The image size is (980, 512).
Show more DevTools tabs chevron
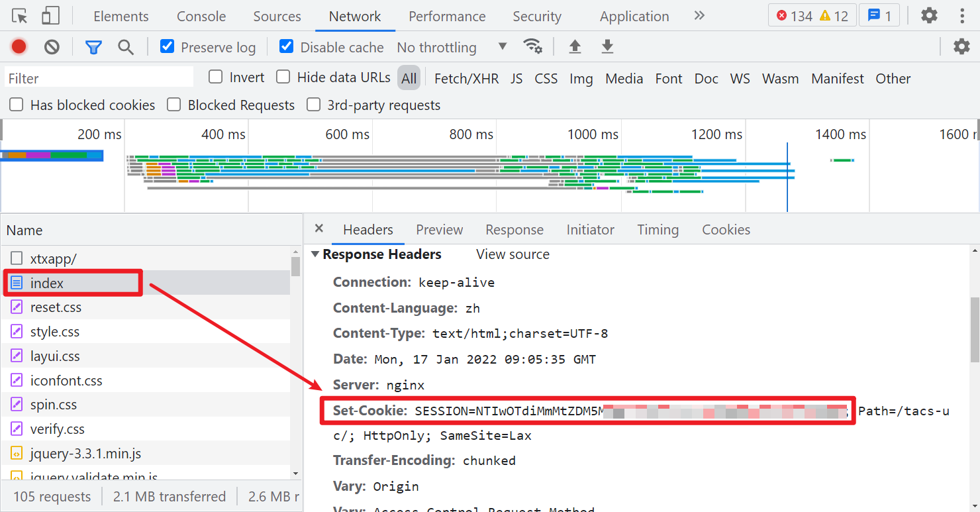(x=699, y=16)
